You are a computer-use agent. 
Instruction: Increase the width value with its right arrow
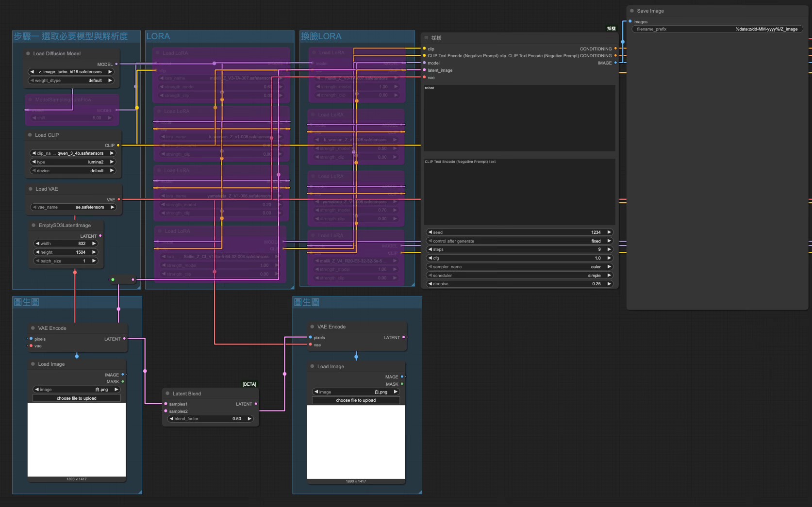point(94,244)
